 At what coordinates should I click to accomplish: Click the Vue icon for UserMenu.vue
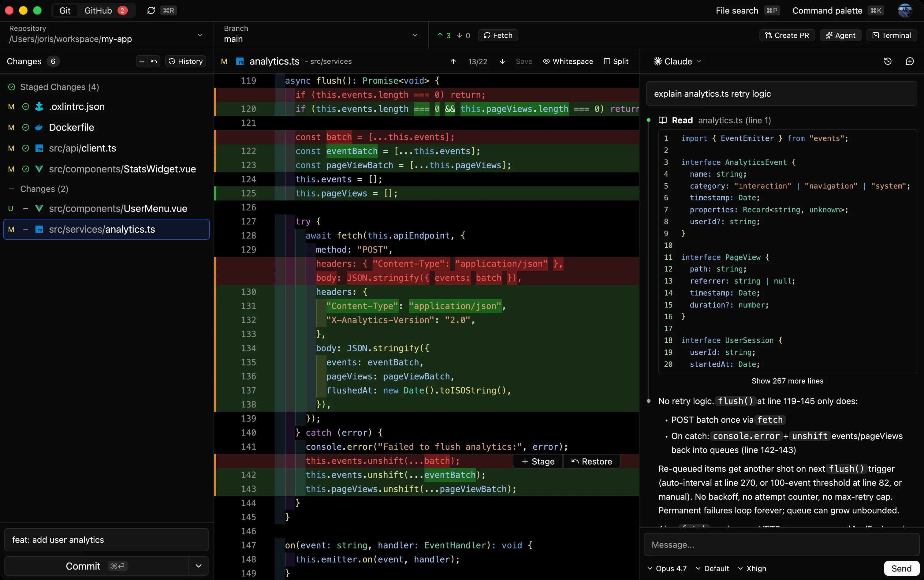click(x=39, y=208)
